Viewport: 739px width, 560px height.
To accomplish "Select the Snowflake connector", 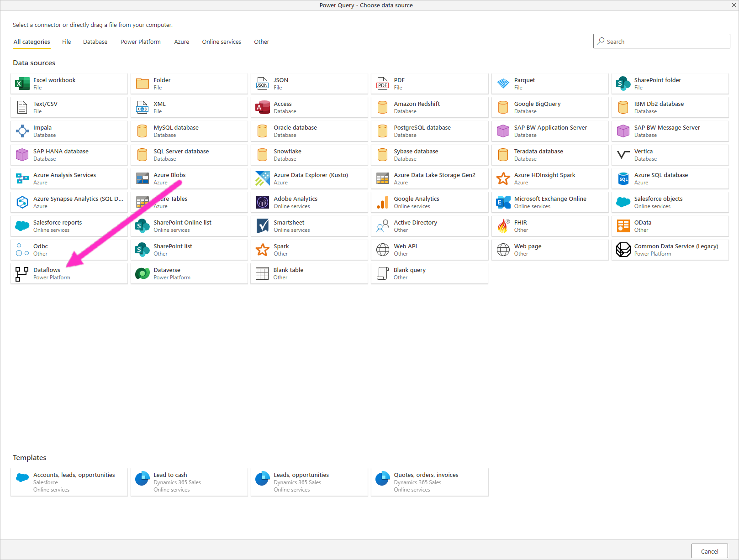I will tap(309, 155).
